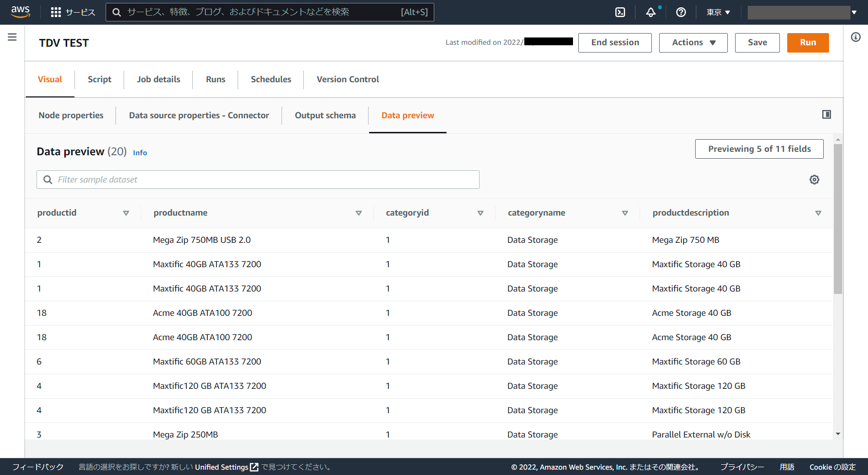Sort by the productid column arrow
868x475 pixels.
126,213
